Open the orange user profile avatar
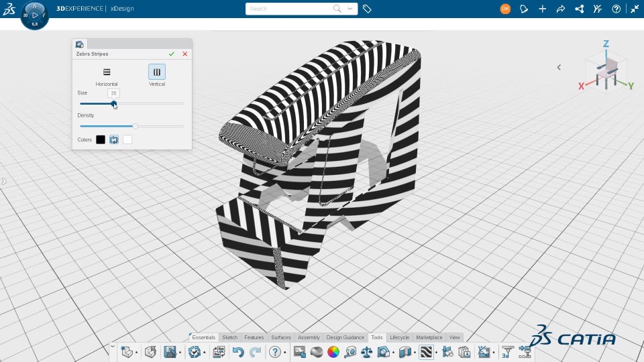This screenshot has width=644, height=362. coord(505,9)
